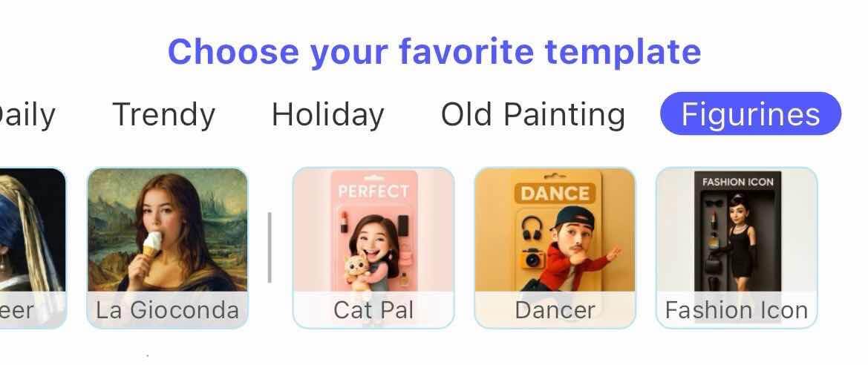Click the vertical divider between template groups
The width and height of the screenshot is (868, 365).
point(270,247)
